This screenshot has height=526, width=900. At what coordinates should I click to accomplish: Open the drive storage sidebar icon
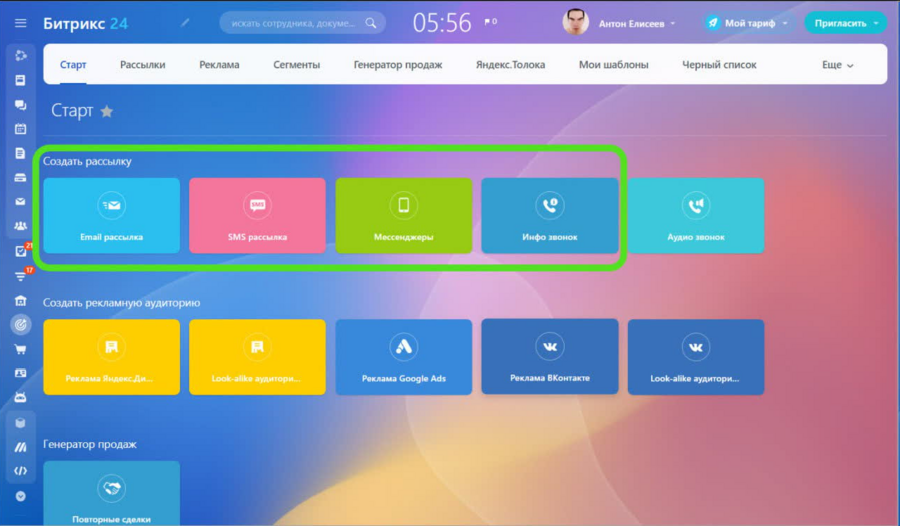click(x=21, y=177)
